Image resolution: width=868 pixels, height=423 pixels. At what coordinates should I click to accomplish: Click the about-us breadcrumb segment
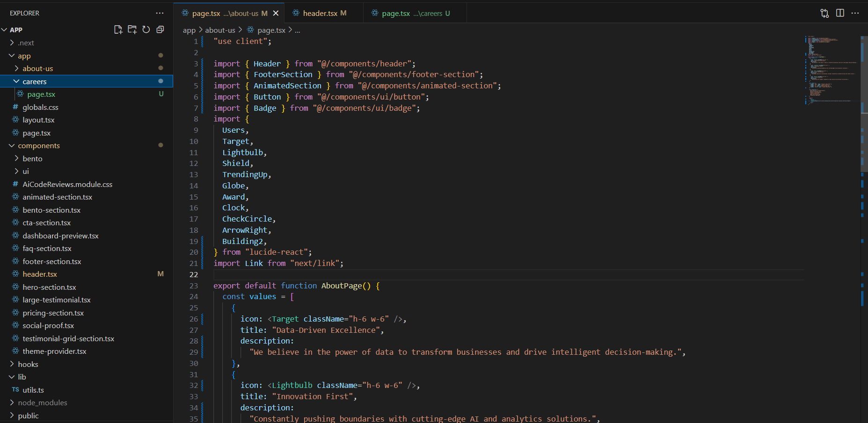tap(220, 30)
